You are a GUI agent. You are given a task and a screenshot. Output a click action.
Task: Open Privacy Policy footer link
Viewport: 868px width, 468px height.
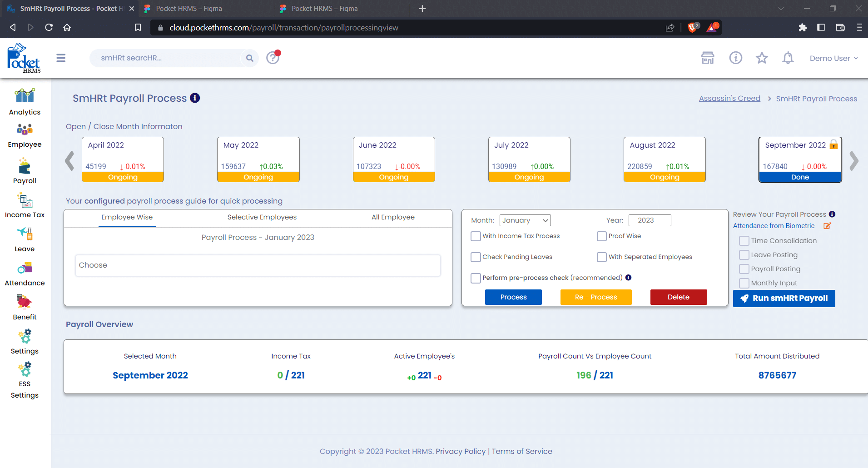(461, 451)
